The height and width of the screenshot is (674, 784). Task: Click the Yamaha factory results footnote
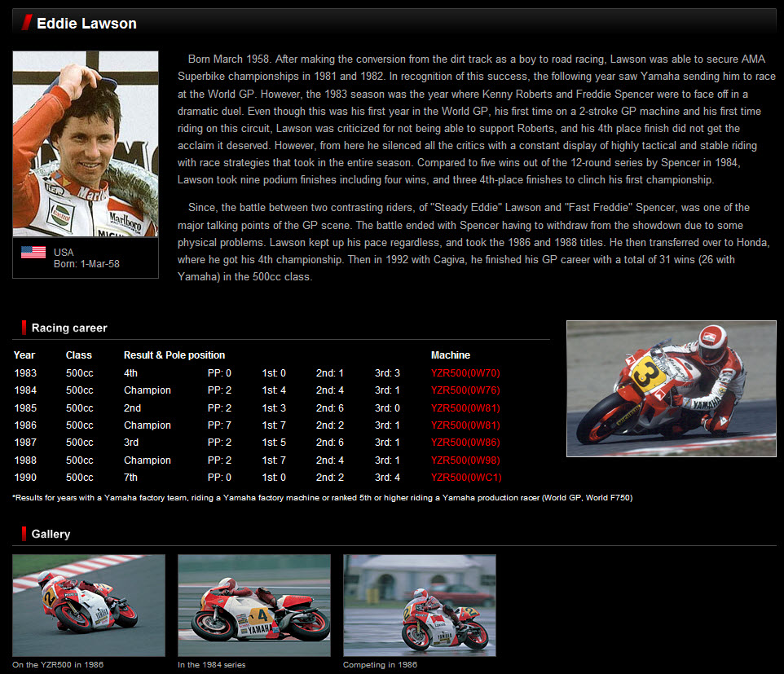(323, 497)
